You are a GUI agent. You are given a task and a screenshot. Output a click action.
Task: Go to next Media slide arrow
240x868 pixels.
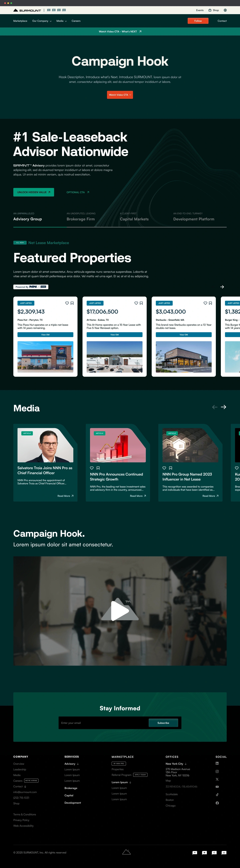click(223, 407)
